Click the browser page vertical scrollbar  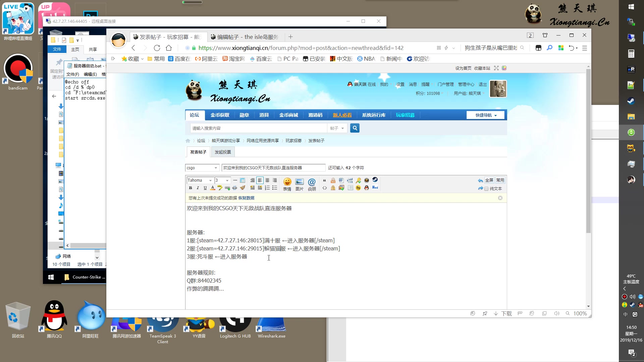click(x=588, y=151)
